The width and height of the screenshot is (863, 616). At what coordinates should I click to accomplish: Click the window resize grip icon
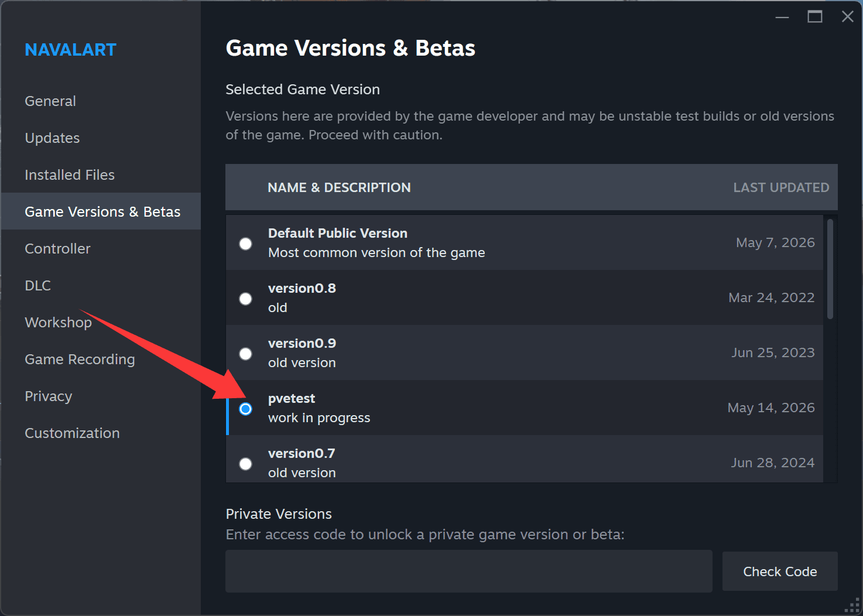[852, 606]
